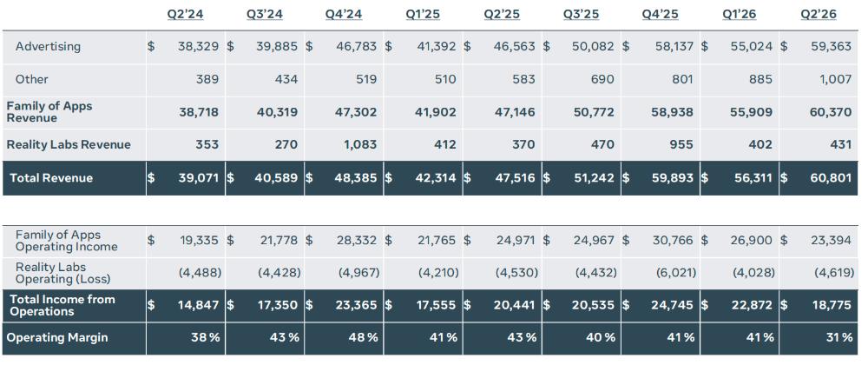Select the Q3'25 column header

coord(582,15)
